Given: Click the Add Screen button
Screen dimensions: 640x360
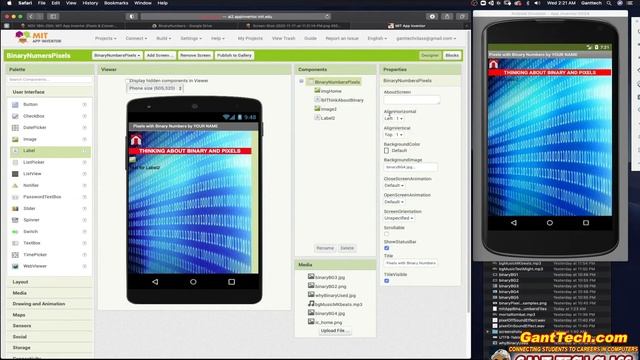Looking at the screenshot, I should coord(160,56).
